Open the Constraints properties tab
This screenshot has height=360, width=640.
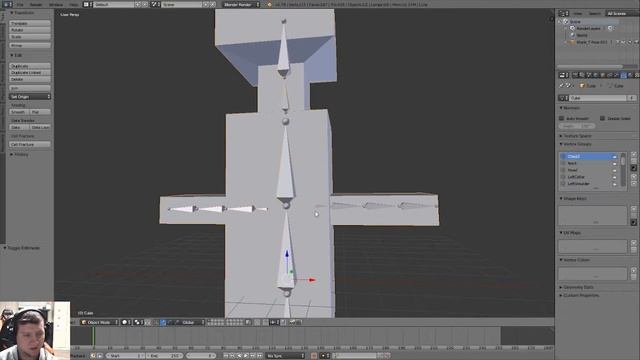point(610,75)
